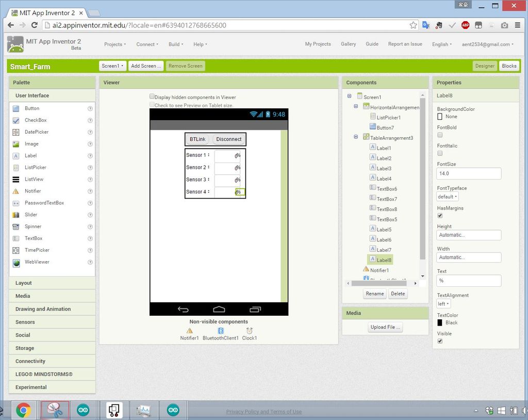Open the AdBlock Plus extension icon
Screen dimensions: 528x420
tap(466, 25)
